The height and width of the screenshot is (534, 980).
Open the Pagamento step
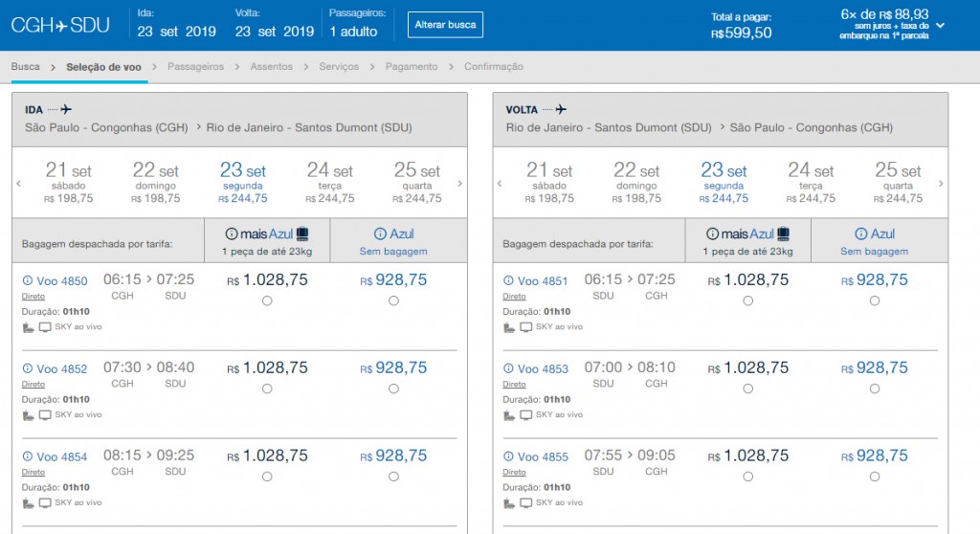pos(412,66)
